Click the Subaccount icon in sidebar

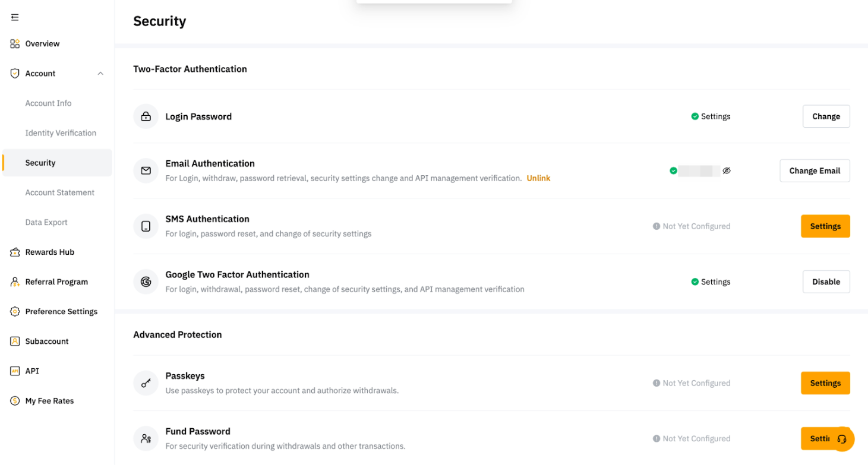(x=15, y=341)
